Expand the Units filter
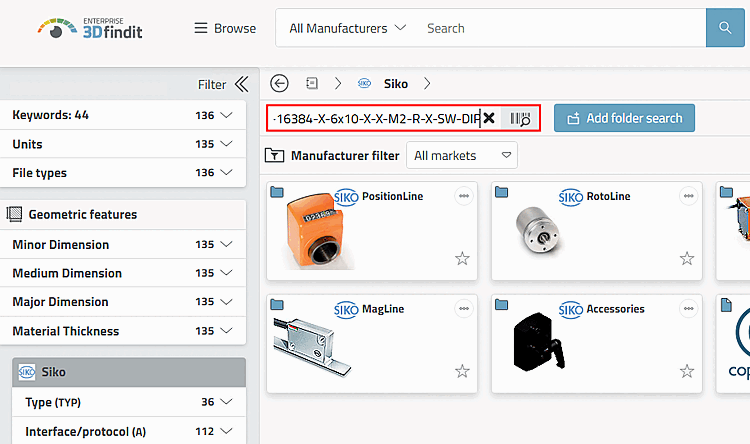Image resolution: width=750 pixels, height=444 pixels. [x=123, y=144]
